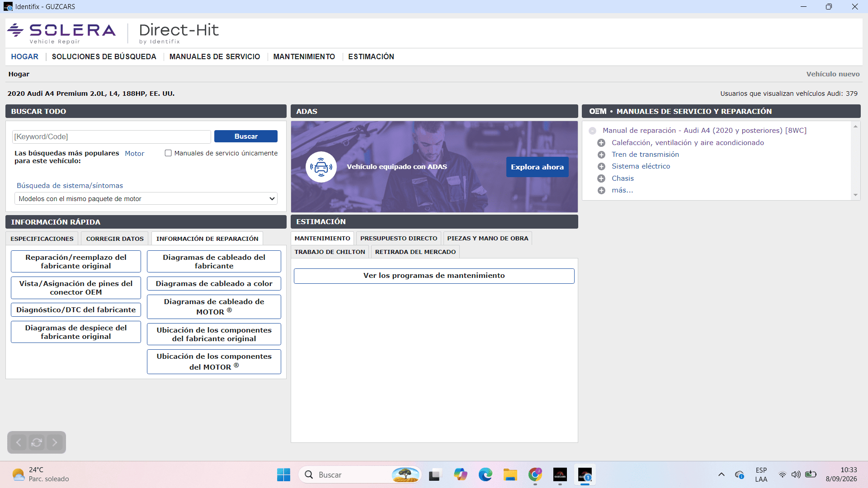Screen dimensions: 868x488
Task: Switch to PRESUPUESTO DIRECTO tab
Action: [399, 238]
